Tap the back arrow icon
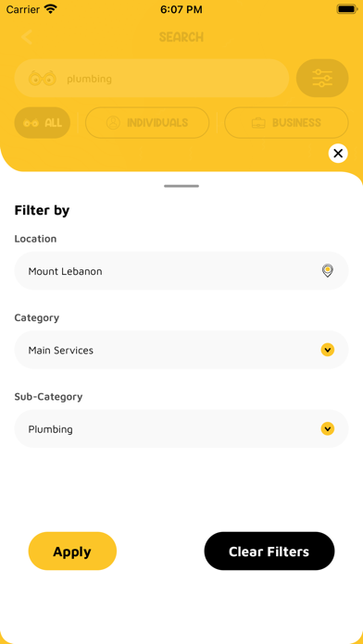 pyautogui.click(x=26, y=37)
